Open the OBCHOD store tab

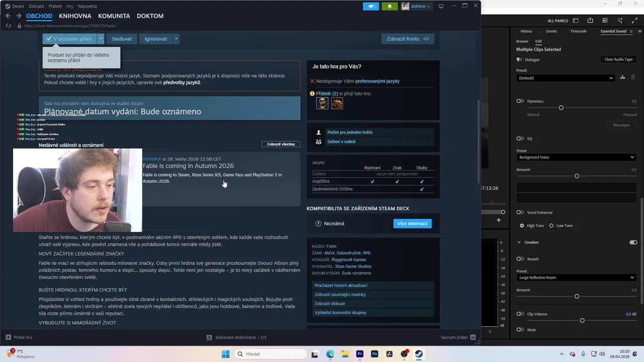(x=39, y=16)
